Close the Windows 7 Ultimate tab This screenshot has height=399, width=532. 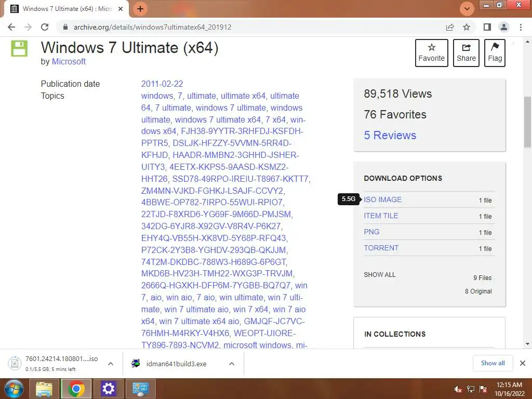[x=121, y=9]
